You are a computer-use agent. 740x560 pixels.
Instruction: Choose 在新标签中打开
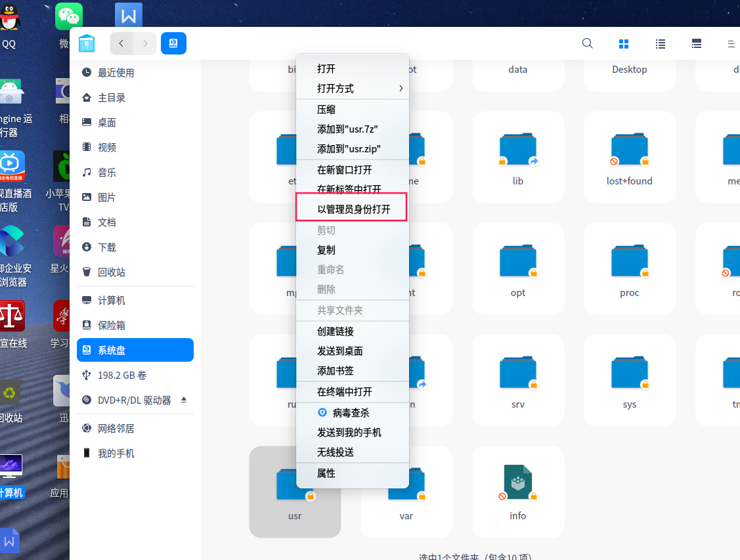(352, 188)
